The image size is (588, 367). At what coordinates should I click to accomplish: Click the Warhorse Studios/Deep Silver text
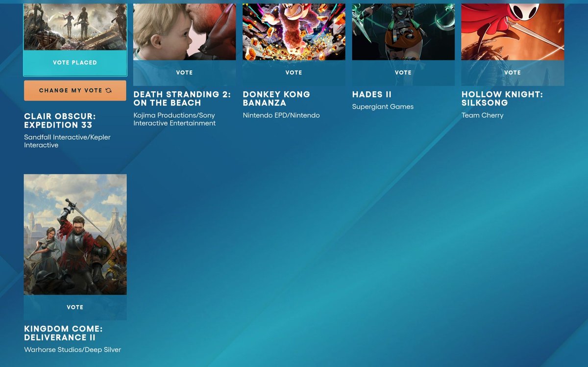(x=73, y=350)
